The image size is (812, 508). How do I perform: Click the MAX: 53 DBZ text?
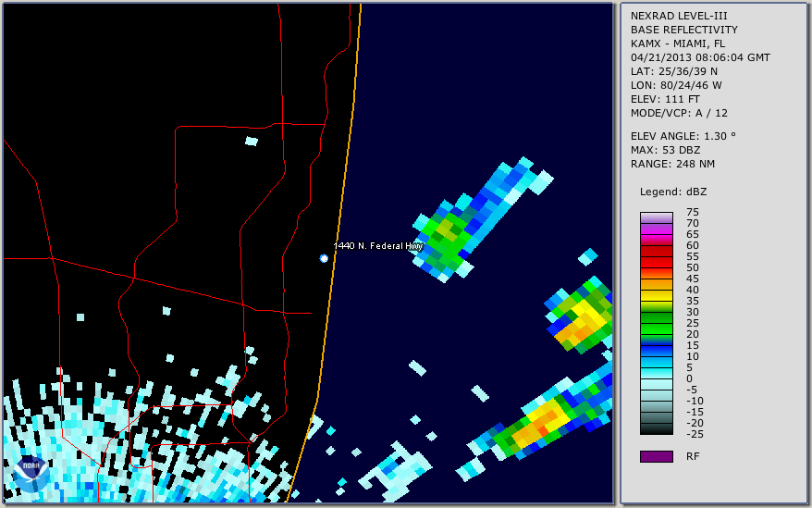666,150
